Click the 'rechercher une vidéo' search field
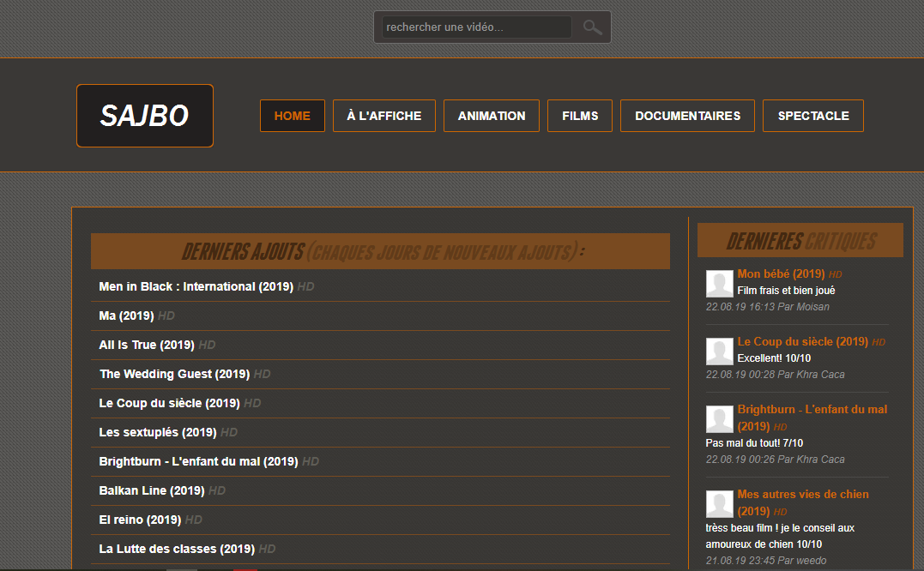 pyautogui.click(x=477, y=27)
